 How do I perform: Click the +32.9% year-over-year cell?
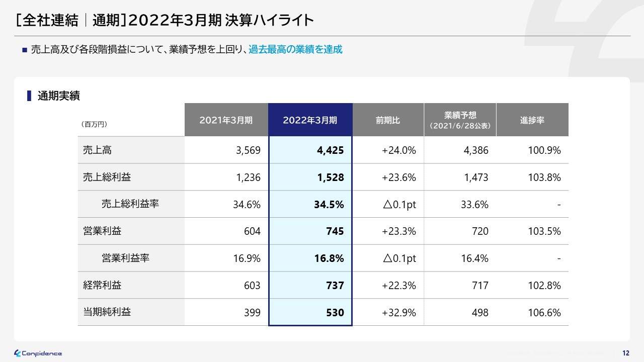pos(398,313)
